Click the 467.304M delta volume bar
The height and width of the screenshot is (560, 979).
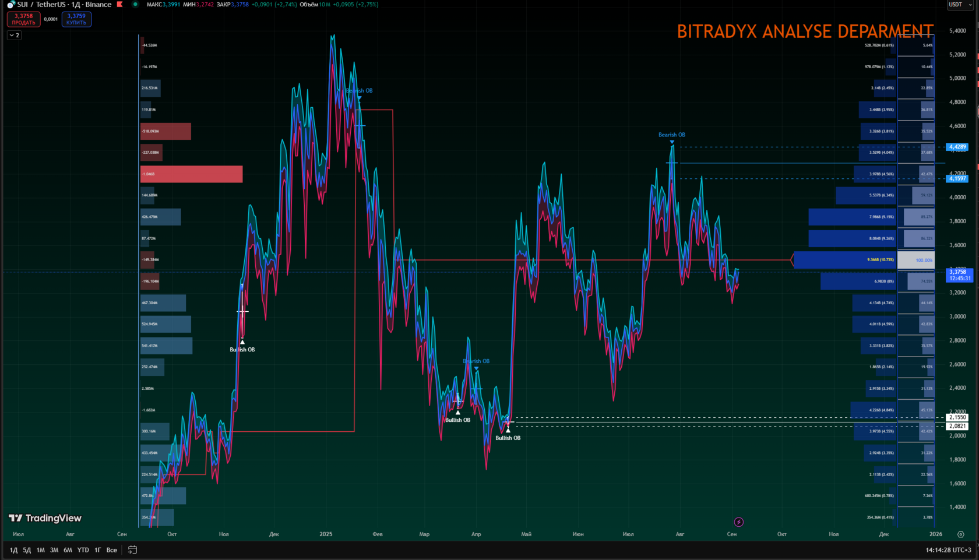163,303
